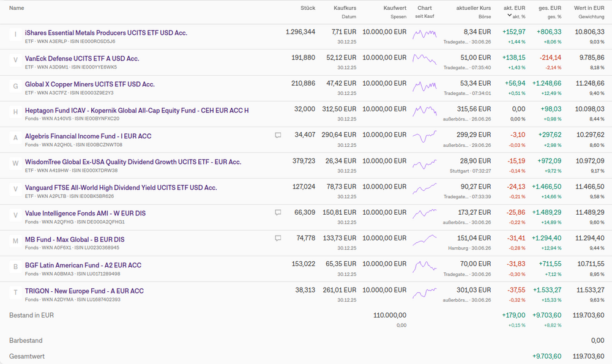Select the 8,34 EUR current price cell
Viewport: 612px width, 364px height.
[477, 32]
